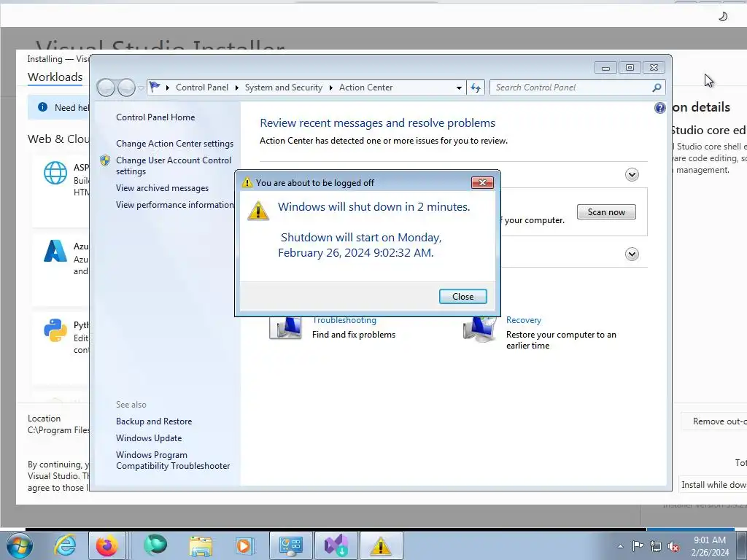The width and height of the screenshot is (747, 560).
Task: Open Windows Program Compatibility Troubleshooter link
Action: pos(172,461)
